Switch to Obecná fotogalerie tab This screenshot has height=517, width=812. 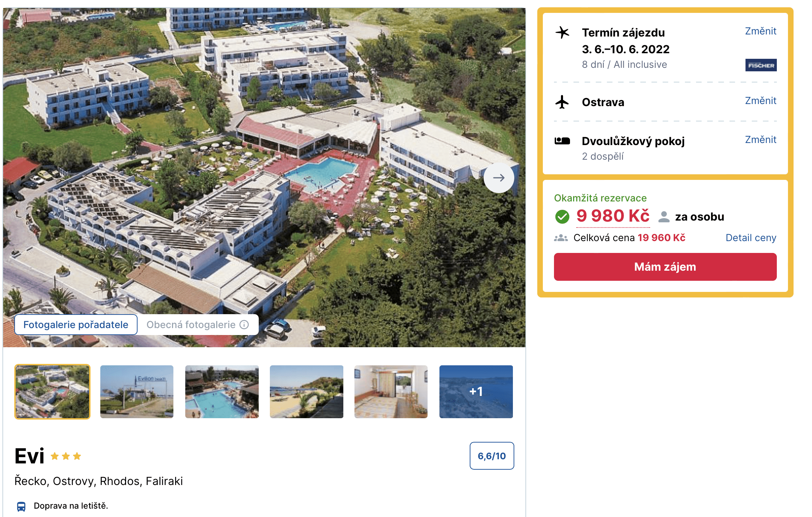tap(191, 325)
